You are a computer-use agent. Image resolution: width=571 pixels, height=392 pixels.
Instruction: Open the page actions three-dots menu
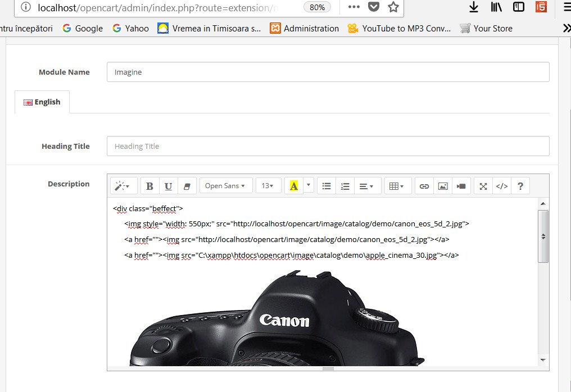(x=354, y=7)
